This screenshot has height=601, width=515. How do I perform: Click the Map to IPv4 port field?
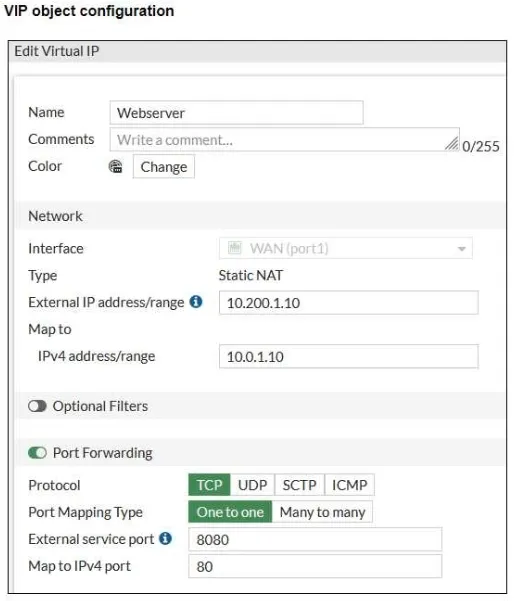coord(315,566)
